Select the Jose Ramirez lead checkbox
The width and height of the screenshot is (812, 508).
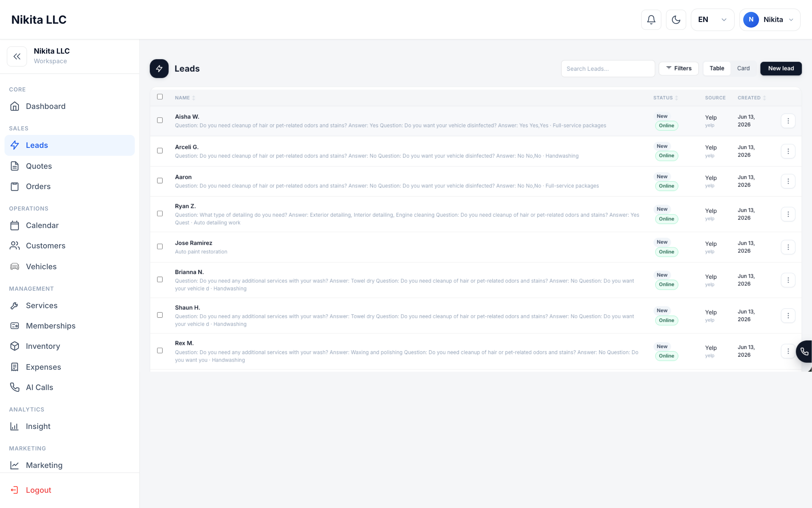tap(160, 247)
